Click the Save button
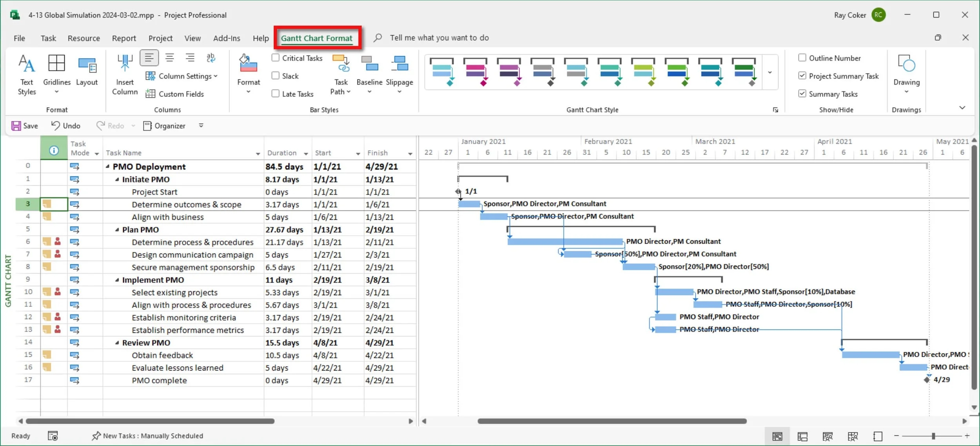The width and height of the screenshot is (980, 446). click(24, 125)
